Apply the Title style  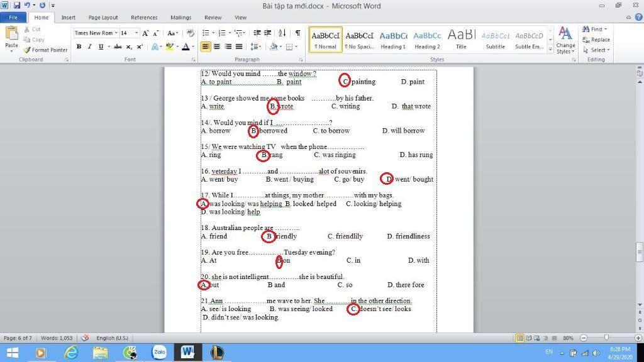[461, 40]
